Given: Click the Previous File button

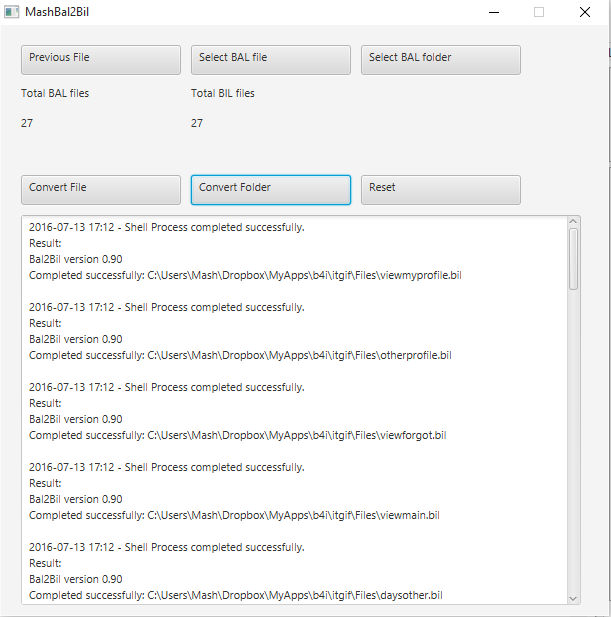Looking at the screenshot, I should [x=101, y=59].
